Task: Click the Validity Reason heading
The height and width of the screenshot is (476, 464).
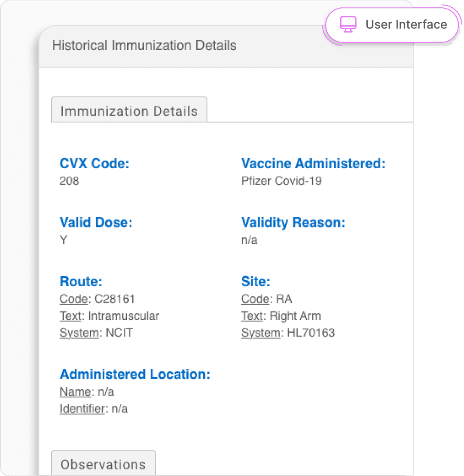Action: (x=293, y=222)
